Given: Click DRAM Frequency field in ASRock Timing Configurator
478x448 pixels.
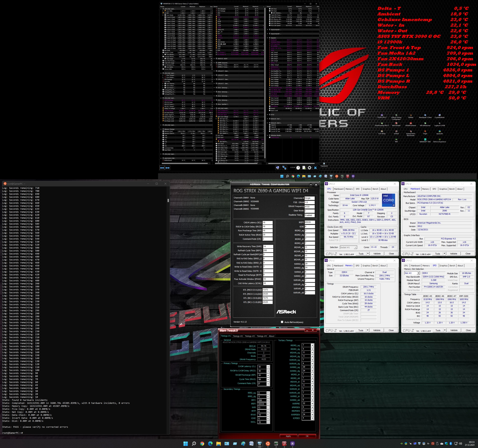Looking at the screenshot, I should coord(309,206).
